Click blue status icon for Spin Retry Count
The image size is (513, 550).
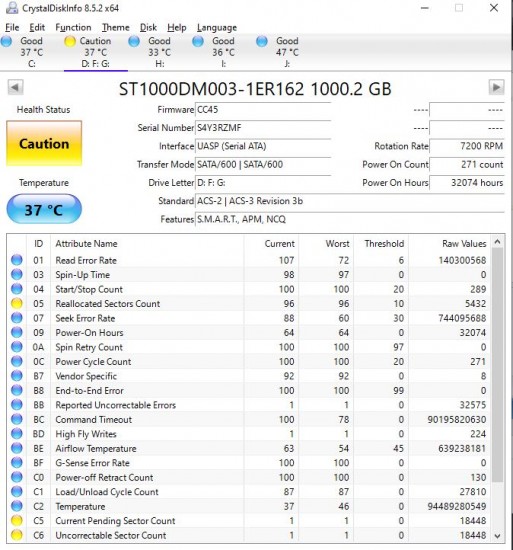tap(16, 347)
